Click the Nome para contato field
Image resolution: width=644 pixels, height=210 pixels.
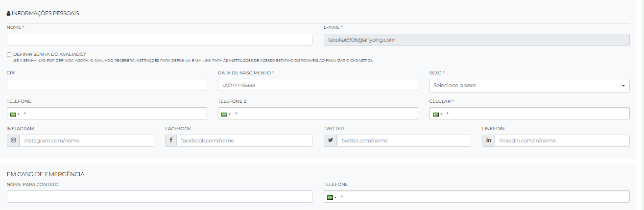[159, 196]
